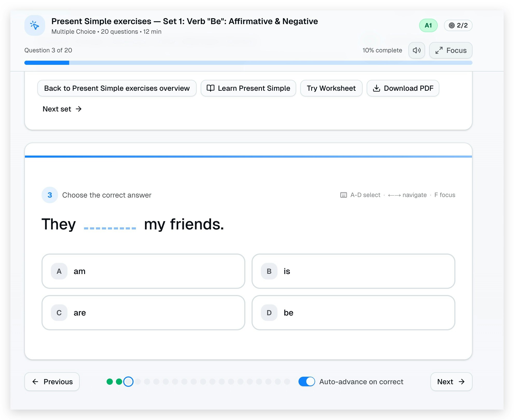This screenshot has height=420, width=514.
Task: Enter Focus mode with expand icon
Action: click(451, 50)
